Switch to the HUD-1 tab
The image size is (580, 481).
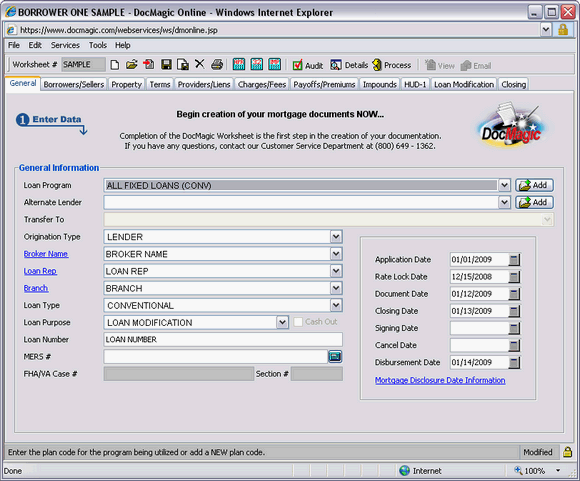415,84
